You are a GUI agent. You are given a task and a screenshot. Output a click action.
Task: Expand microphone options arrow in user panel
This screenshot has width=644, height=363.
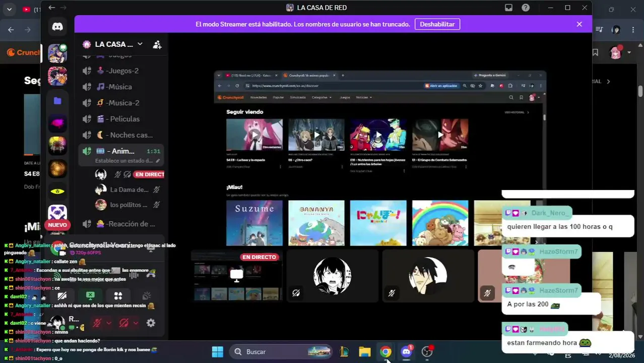coord(108,323)
